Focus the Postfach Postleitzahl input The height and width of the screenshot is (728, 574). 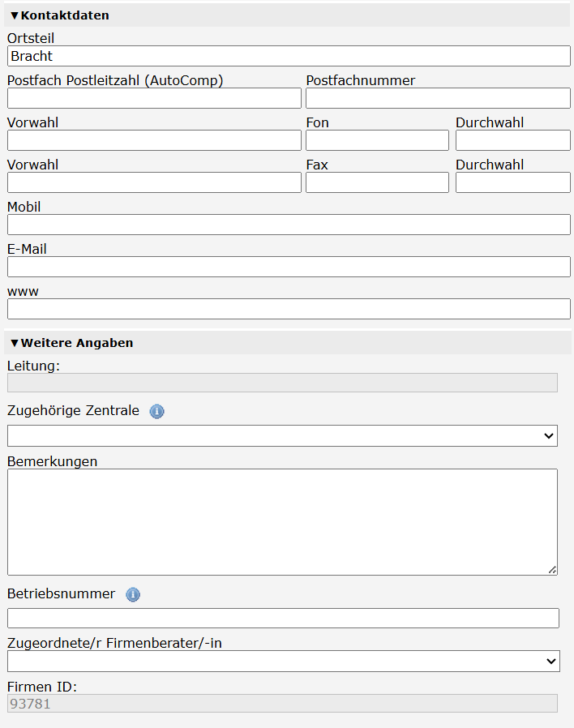tap(154, 98)
